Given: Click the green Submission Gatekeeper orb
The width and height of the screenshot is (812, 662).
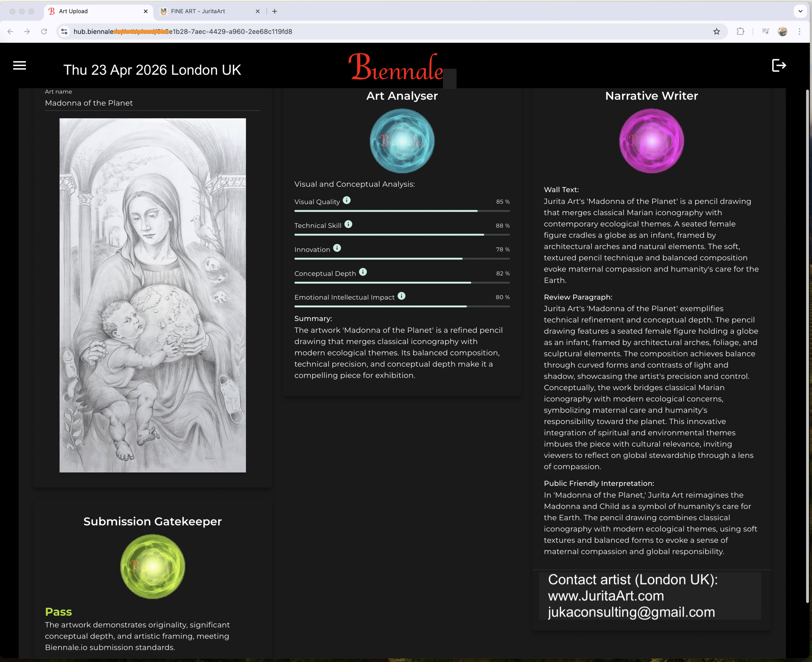Looking at the screenshot, I should tap(153, 567).
